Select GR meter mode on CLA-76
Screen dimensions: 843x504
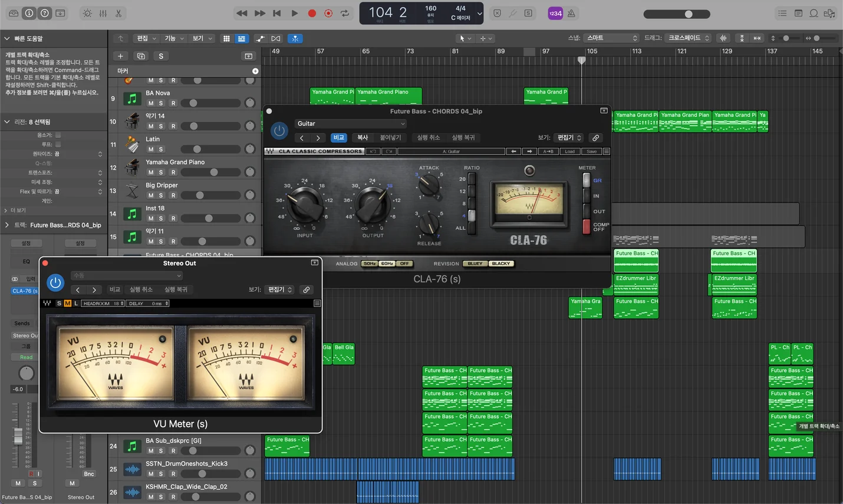pyautogui.click(x=587, y=180)
